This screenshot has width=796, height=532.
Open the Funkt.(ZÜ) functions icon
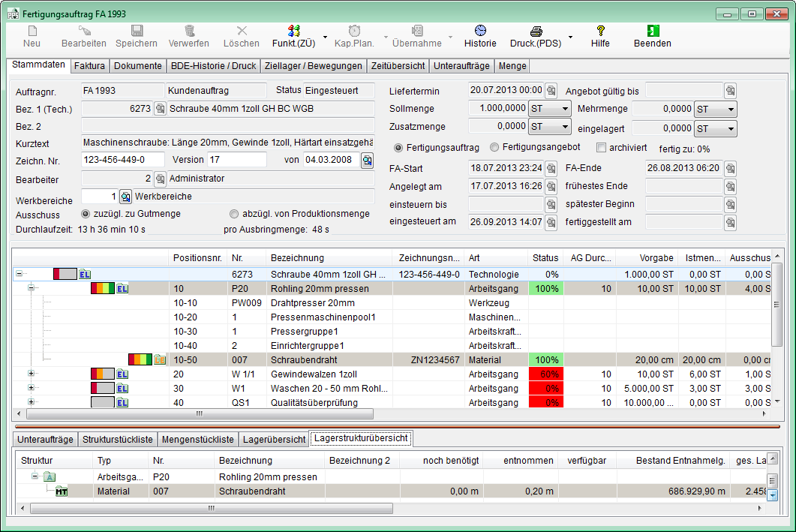(293, 31)
